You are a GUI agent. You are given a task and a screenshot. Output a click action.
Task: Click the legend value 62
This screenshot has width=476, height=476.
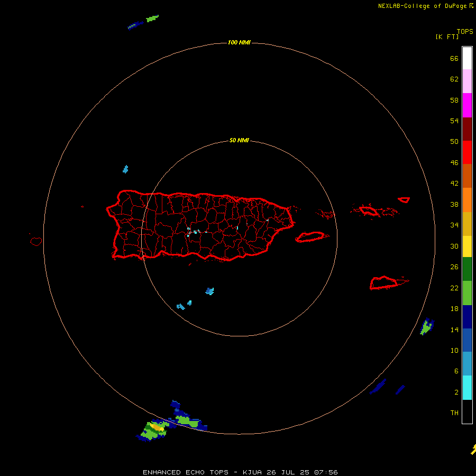tap(454, 79)
